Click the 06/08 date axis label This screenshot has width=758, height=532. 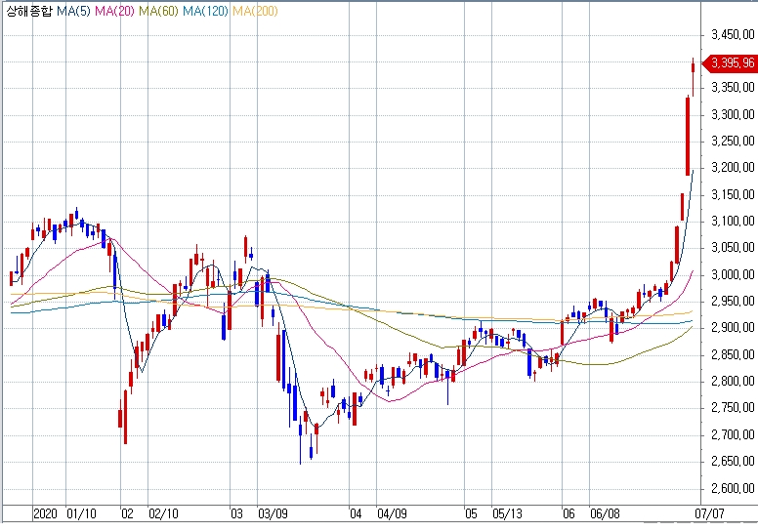[x=606, y=512]
